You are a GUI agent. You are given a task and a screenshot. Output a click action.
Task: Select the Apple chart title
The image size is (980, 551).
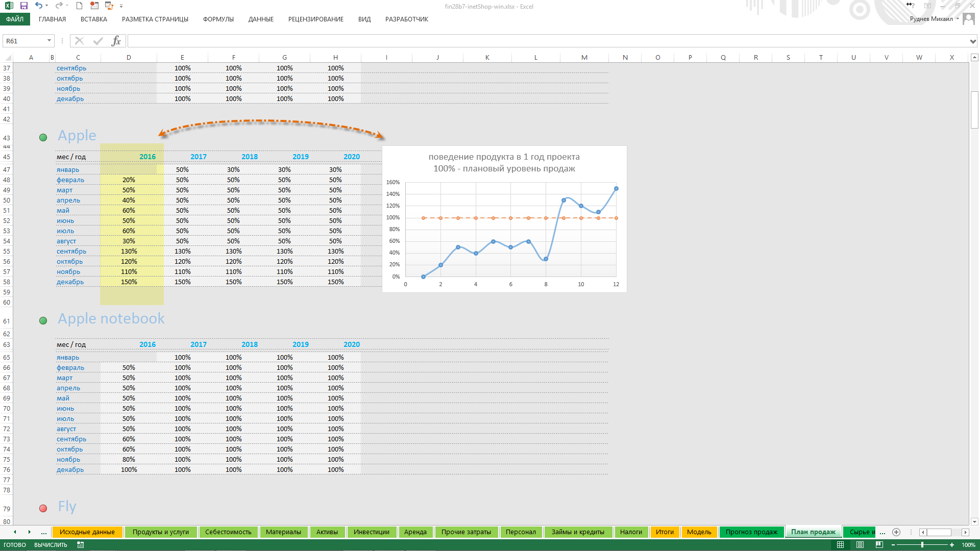(x=504, y=162)
